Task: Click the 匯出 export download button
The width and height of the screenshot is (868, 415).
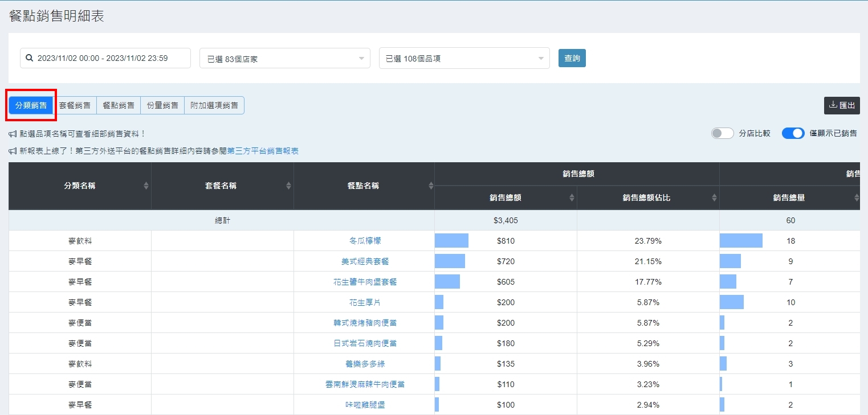Action: [842, 105]
